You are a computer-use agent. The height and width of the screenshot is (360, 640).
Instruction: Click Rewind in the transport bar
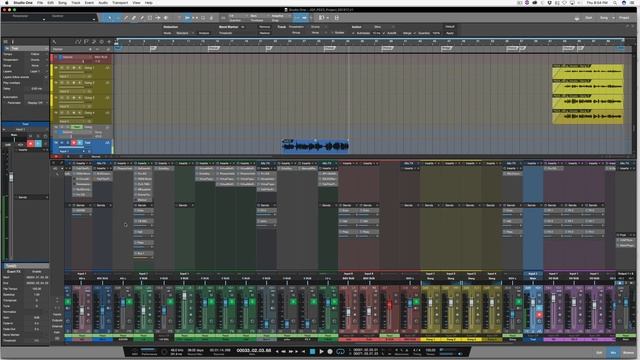(x=283, y=351)
